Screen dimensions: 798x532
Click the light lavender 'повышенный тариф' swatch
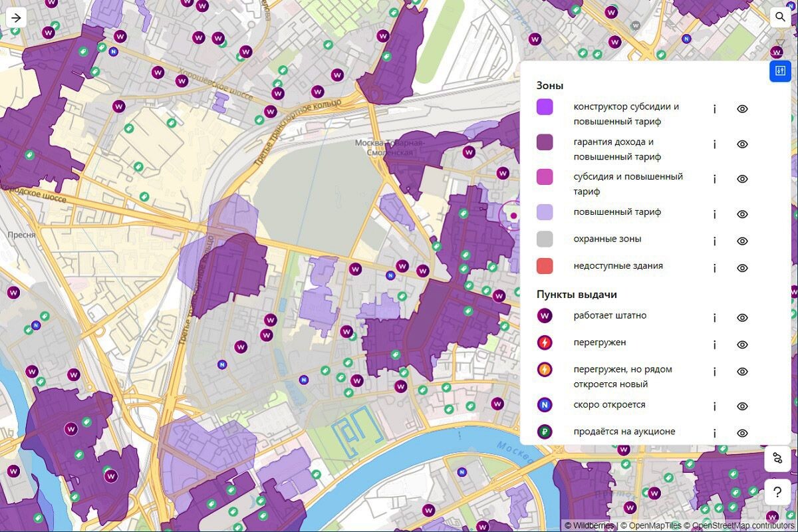pos(545,212)
